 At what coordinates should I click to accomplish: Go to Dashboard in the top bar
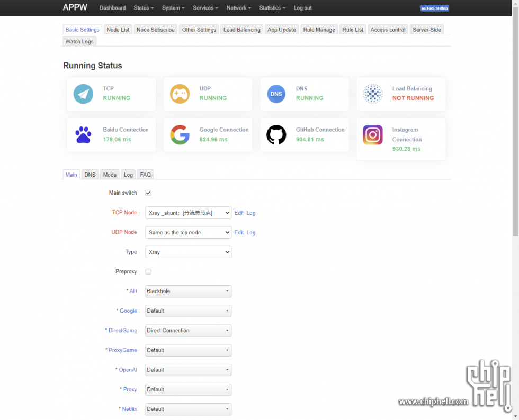(x=112, y=8)
